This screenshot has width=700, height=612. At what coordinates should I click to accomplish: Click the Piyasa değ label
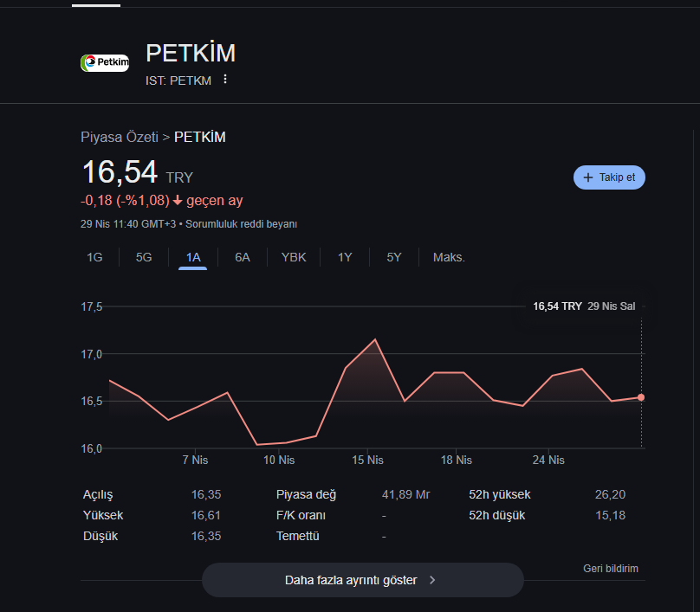(x=306, y=494)
